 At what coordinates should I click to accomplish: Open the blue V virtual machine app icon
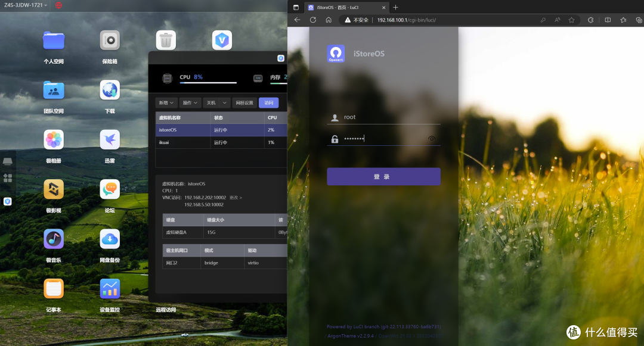click(222, 40)
